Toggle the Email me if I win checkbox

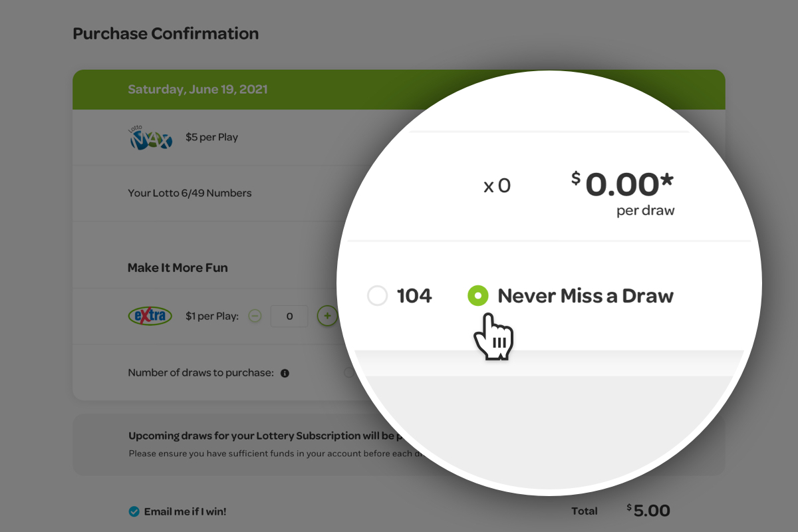point(134,511)
